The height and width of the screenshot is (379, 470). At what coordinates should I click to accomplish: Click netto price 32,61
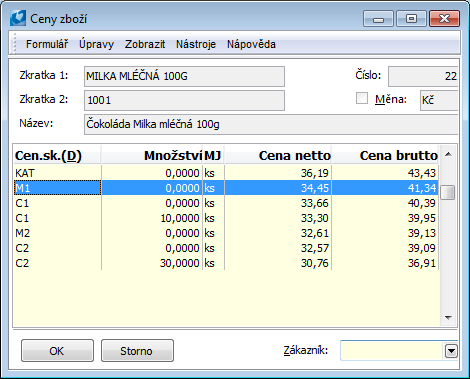pos(315,233)
